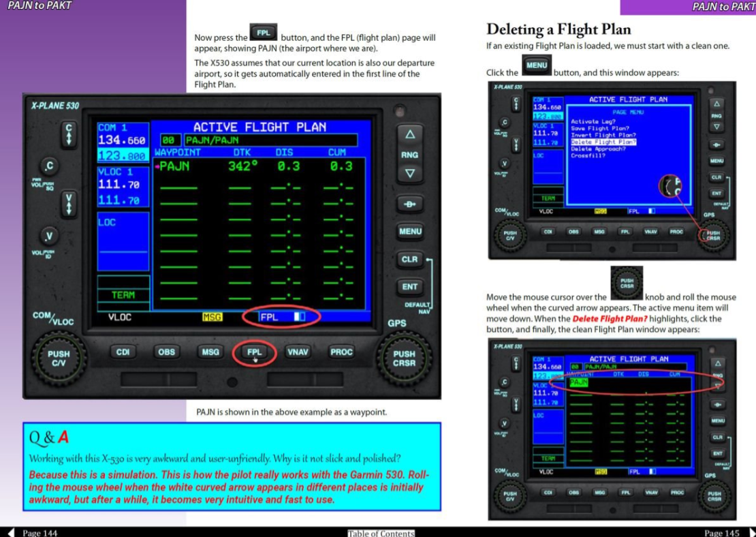Click the RNG down arrow on the large X-530
The image size is (756, 537).
point(409,174)
